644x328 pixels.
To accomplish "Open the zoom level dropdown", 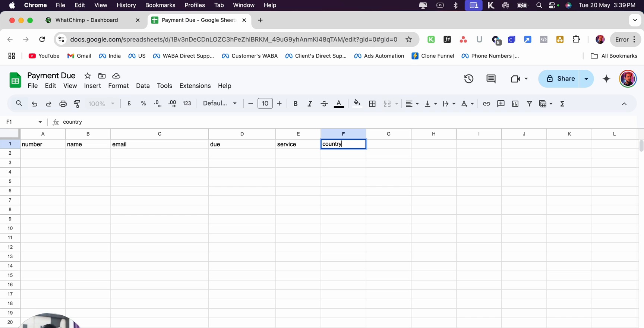I will click(x=101, y=104).
